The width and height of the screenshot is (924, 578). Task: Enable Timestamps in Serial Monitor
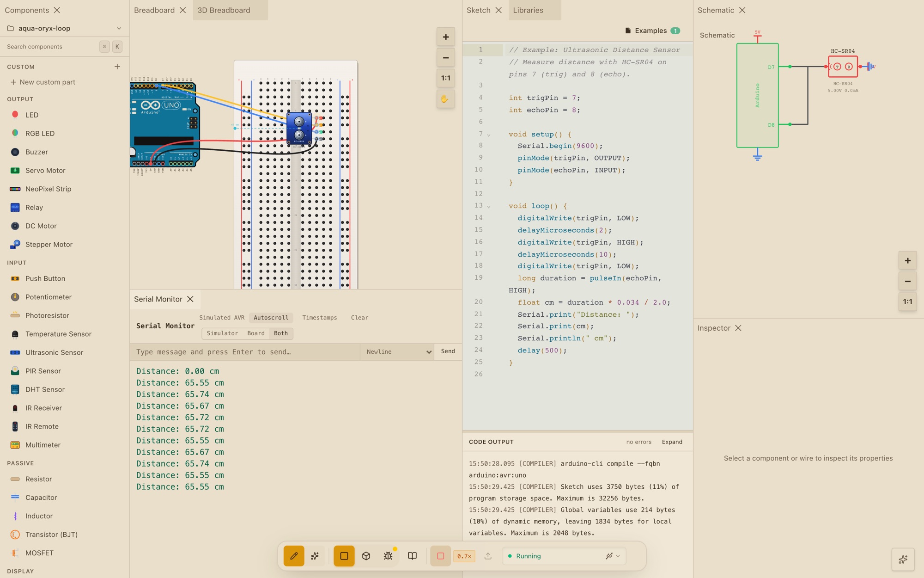click(319, 318)
